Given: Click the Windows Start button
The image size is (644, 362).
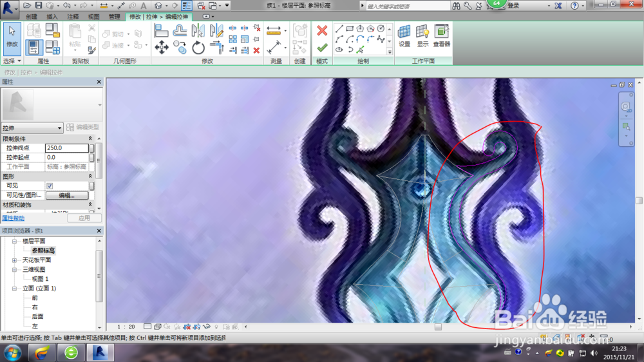Looking at the screenshot, I should click(x=12, y=353).
